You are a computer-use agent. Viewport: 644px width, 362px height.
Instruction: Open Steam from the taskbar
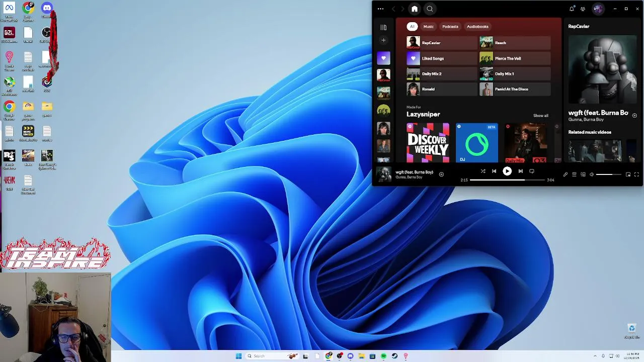point(394,356)
